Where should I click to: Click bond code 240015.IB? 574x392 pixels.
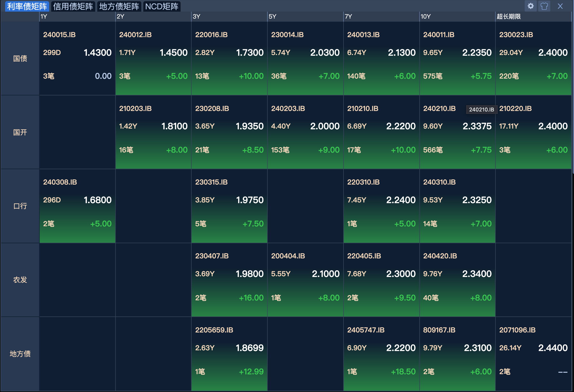[59, 35]
